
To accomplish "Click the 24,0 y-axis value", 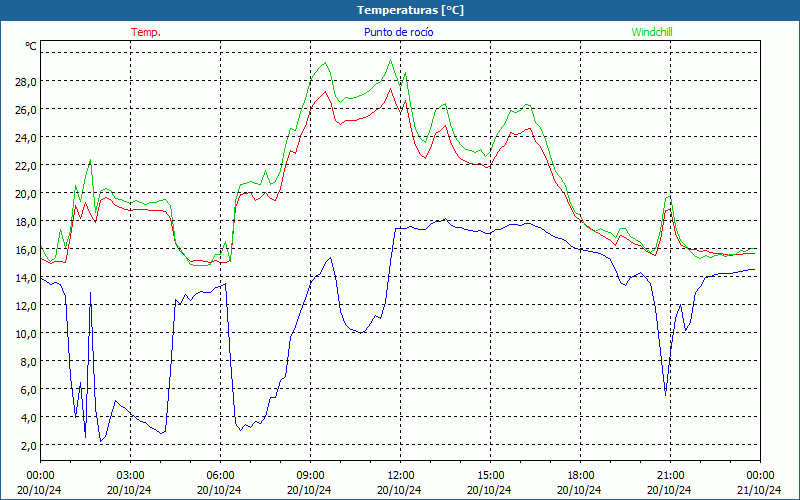I will point(26,138).
